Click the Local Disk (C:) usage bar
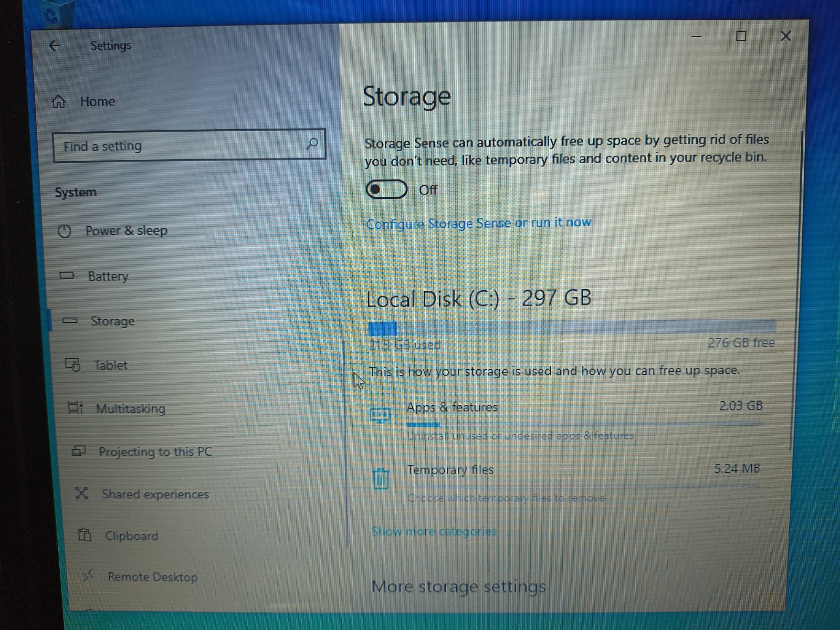The width and height of the screenshot is (840, 630). point(572,327)
